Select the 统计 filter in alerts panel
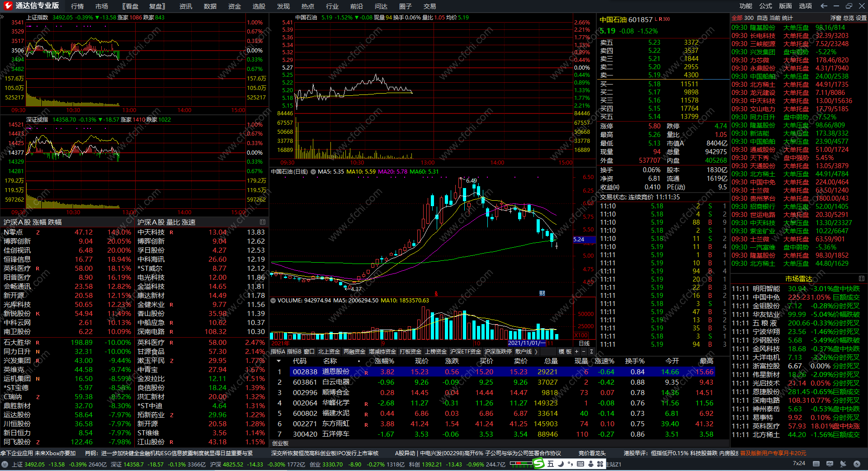The height and width of the screenshot is (471, 868). (x=788, y=18)
